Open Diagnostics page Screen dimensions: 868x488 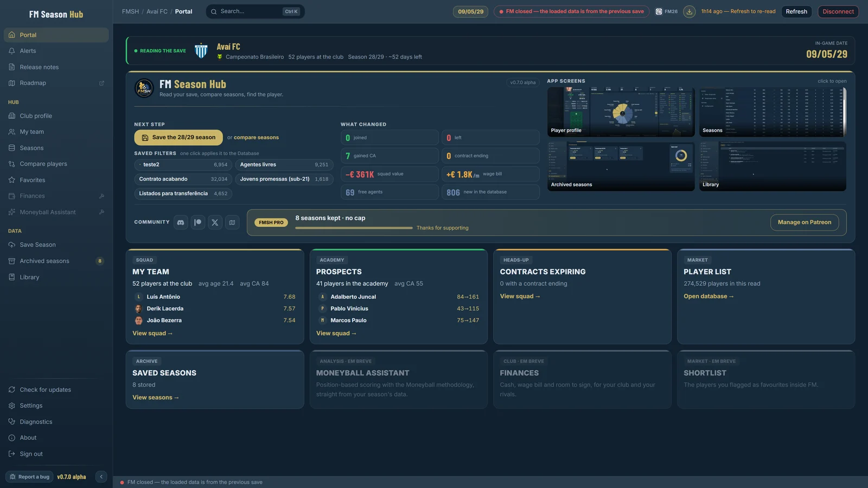click(56, 422)
